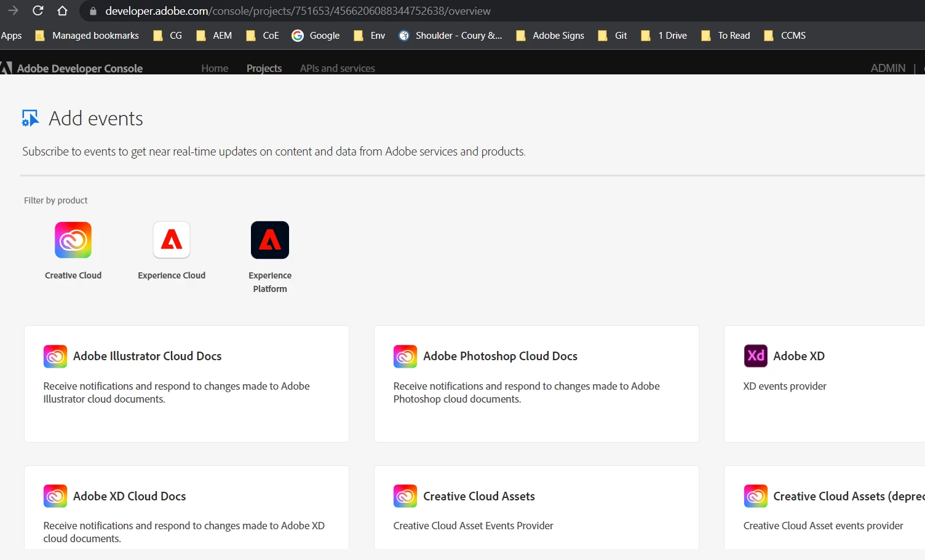Click the Adobe XD card's Xd icon

point(756,356)
